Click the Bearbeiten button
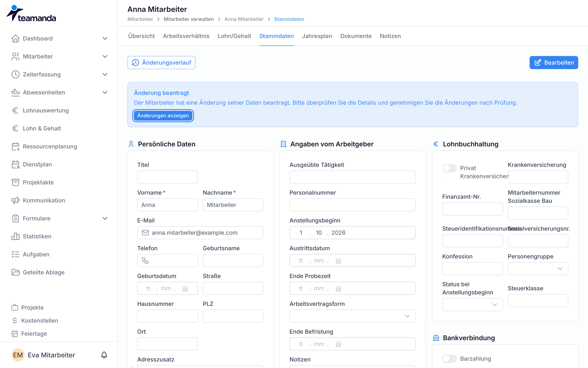Image resolution: width=588 pixels, height=368 pixels. point(554,63)
